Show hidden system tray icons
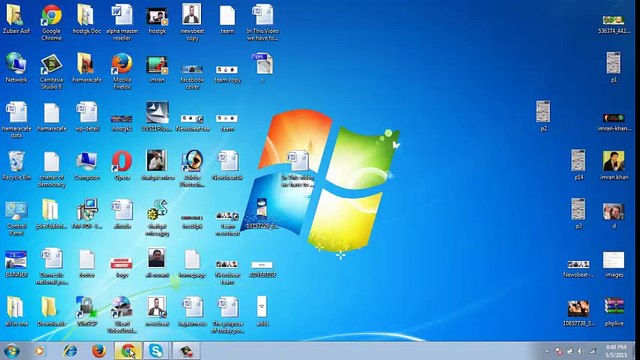This screenshot has height=360, width=640. click(x=547, y=351)
